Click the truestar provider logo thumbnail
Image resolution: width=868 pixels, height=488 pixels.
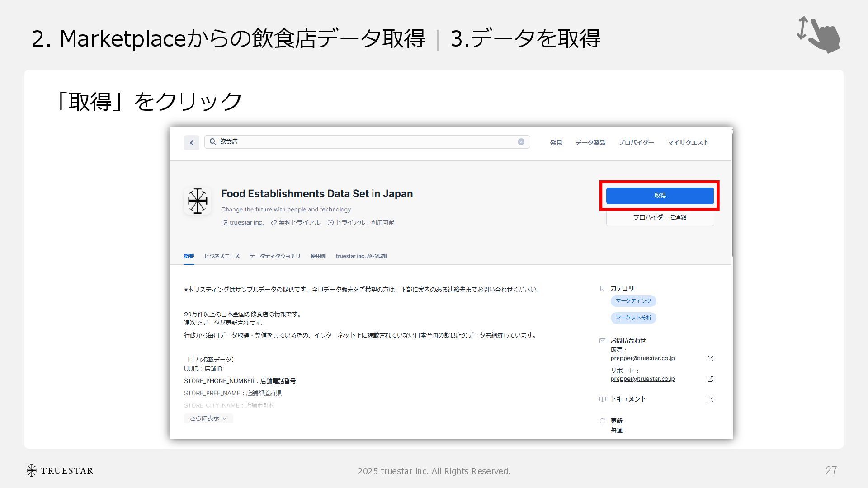coord(198,201)
